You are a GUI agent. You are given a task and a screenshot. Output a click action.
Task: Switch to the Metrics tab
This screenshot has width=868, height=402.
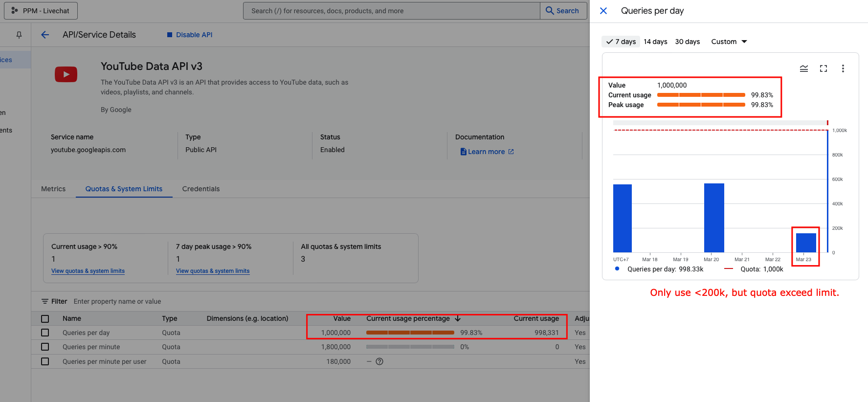click(x=53, y=189)
